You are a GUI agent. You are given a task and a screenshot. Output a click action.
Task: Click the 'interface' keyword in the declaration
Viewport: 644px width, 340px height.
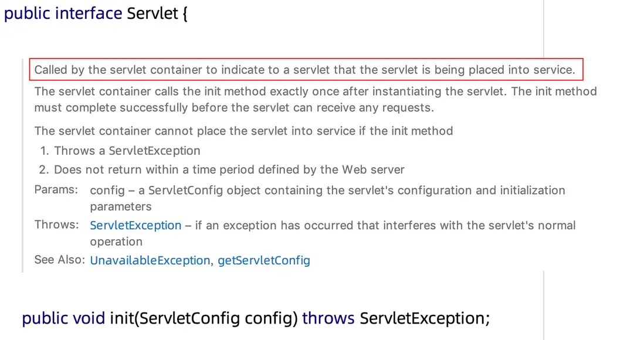pos(89,13)
